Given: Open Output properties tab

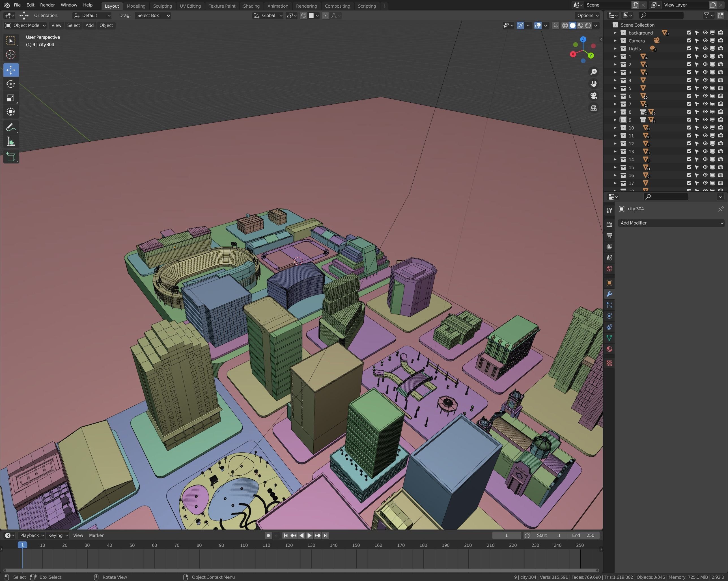Looking at the screenshot, I should pyautogui.click(x=609, y=236).
